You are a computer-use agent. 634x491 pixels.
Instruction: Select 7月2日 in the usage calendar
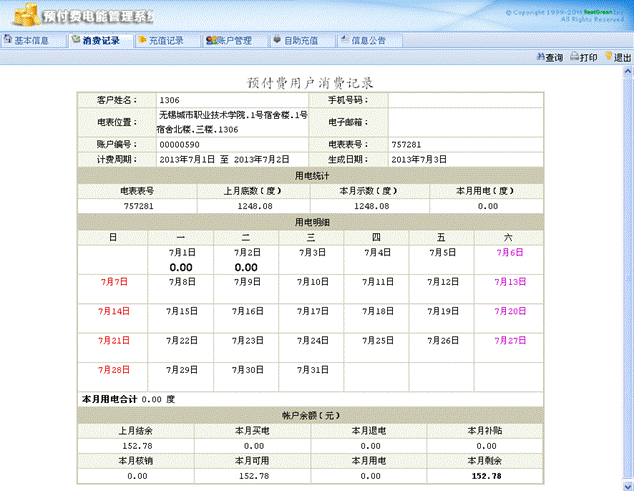(245, 253)
